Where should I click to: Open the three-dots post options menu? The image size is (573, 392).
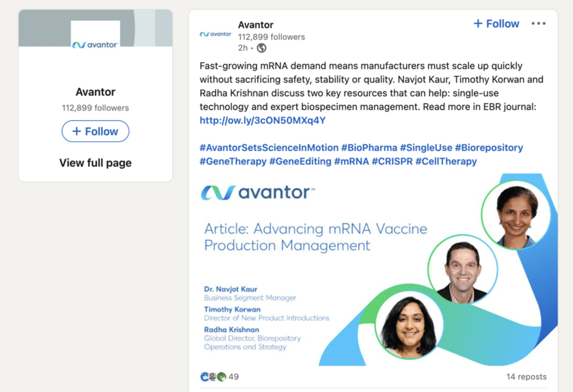pyautogui.click(x=538, y=24)
